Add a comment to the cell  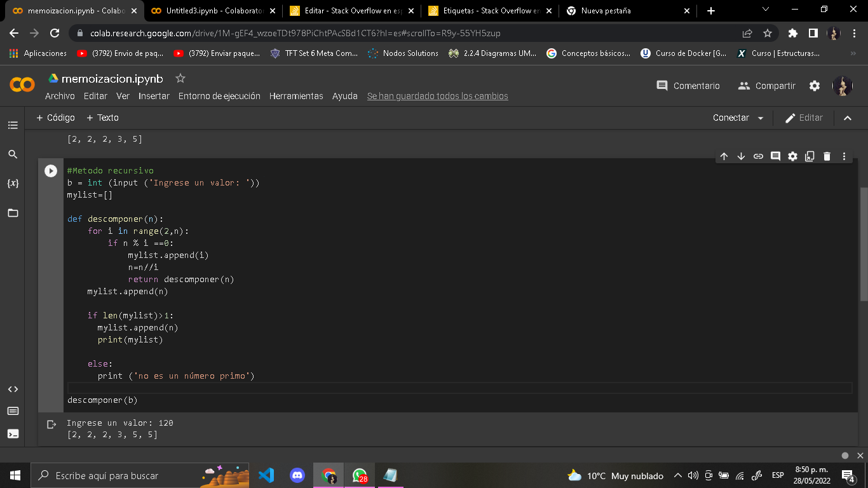point(775,156)
